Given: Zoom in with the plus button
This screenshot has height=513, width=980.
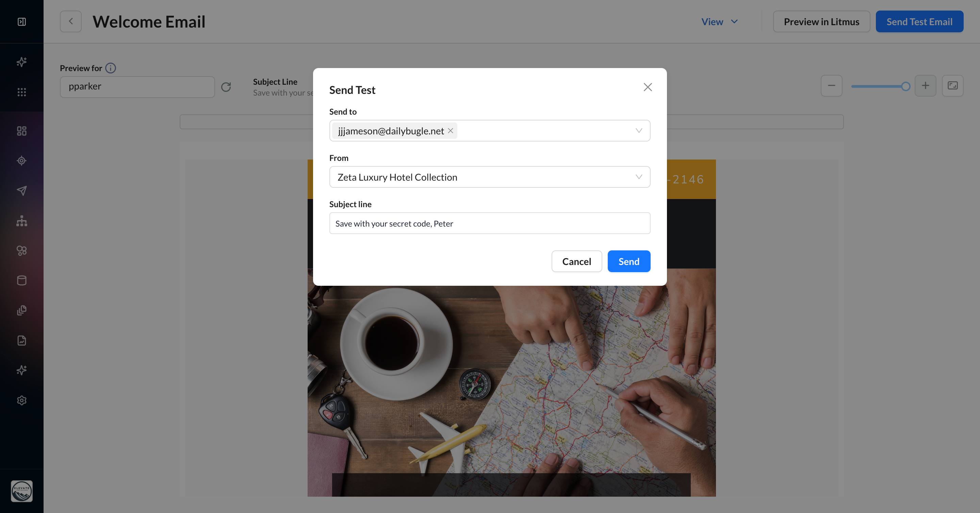Looking at the screenshot, I should (x=925, y=86).
